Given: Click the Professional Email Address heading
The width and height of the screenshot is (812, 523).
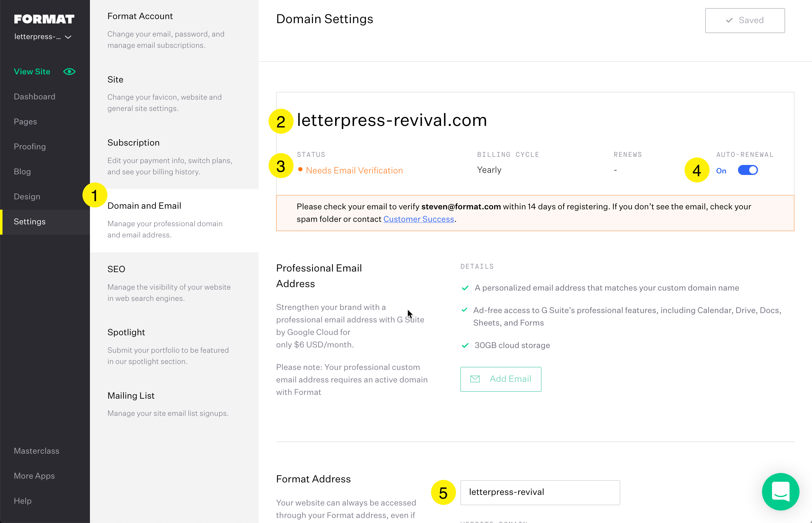Looking at the screenshot, I should pos(319,276).
